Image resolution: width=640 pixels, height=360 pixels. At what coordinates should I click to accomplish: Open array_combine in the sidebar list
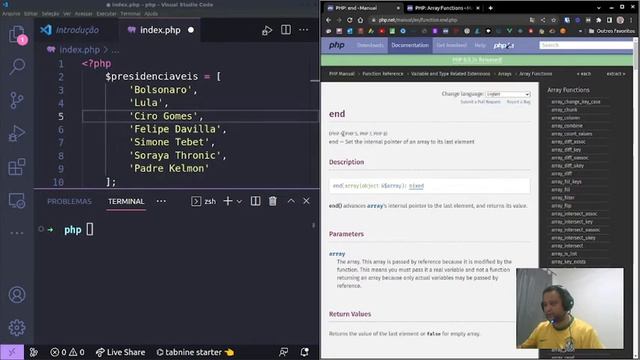pos(567,126)
